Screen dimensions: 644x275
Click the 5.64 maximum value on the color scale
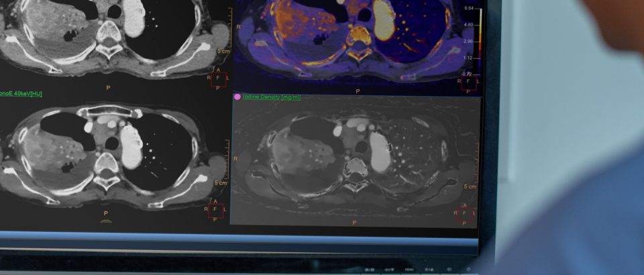point(468,8)
